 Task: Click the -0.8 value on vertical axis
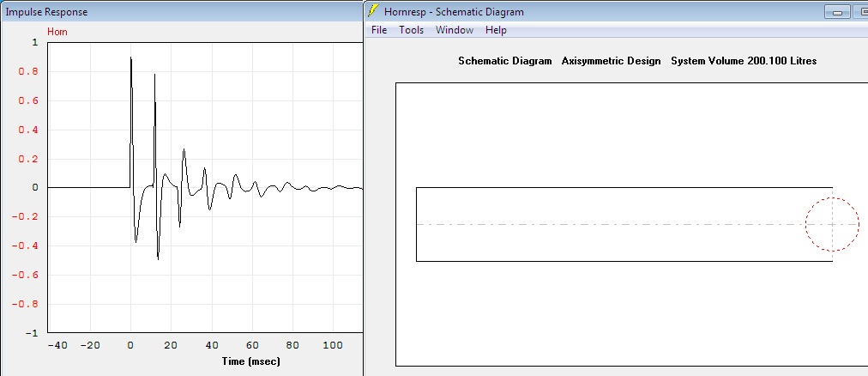pyautogui.click(x=25, y=304)
